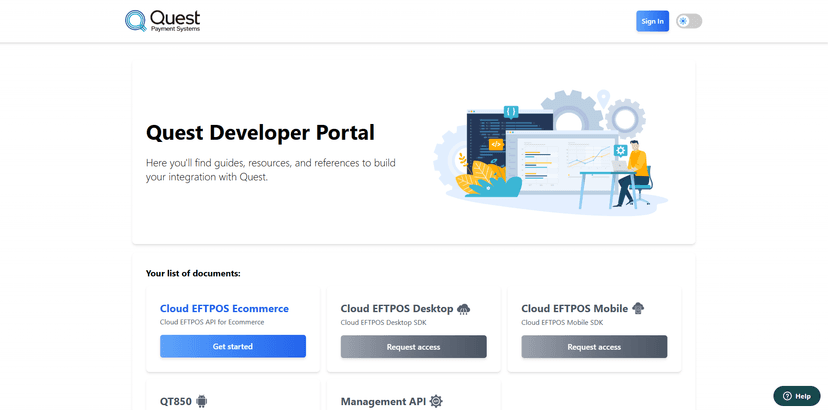Toggle the light/dark theme switch

[689, 21]
